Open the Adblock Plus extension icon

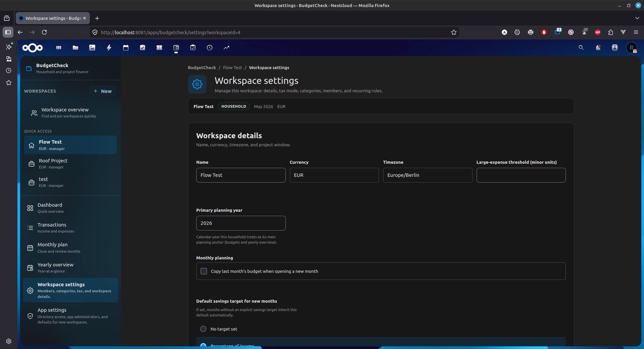point(598,32)
